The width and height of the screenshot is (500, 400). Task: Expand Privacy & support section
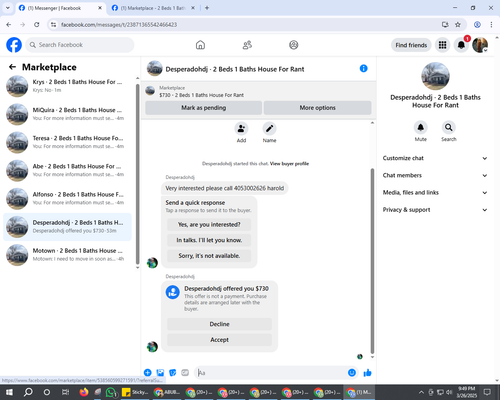point(435,210)
